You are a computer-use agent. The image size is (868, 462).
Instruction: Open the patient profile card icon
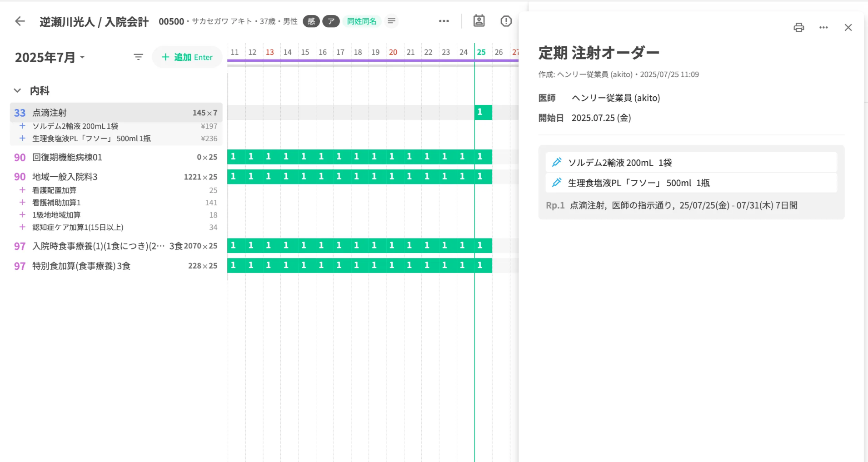[479, 21]
